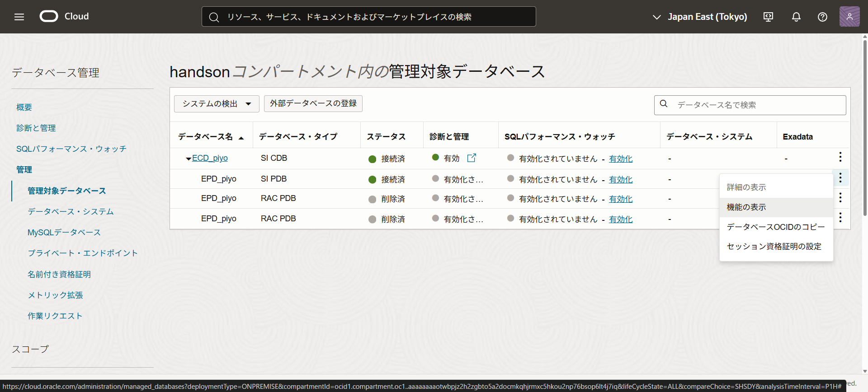Open external link icon in ECD_piyo row
Screen dimensions: 868x392
click(x=472, y=158)
